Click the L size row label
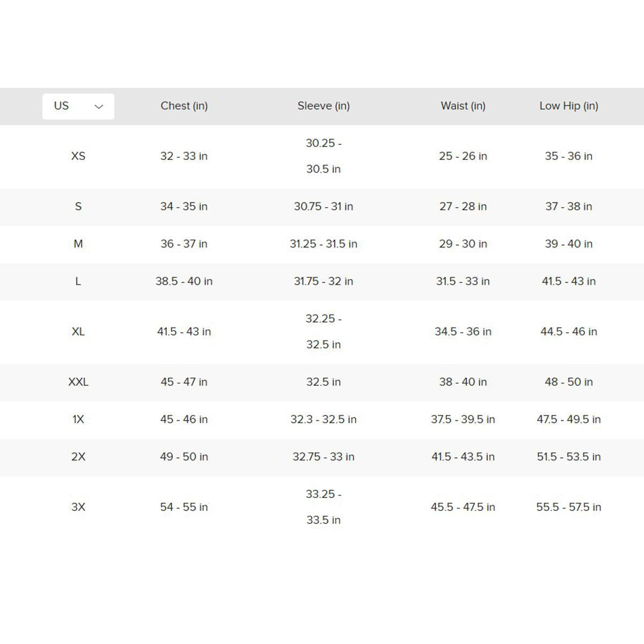The width and height of the screenshot is (644, 644). 78,282
